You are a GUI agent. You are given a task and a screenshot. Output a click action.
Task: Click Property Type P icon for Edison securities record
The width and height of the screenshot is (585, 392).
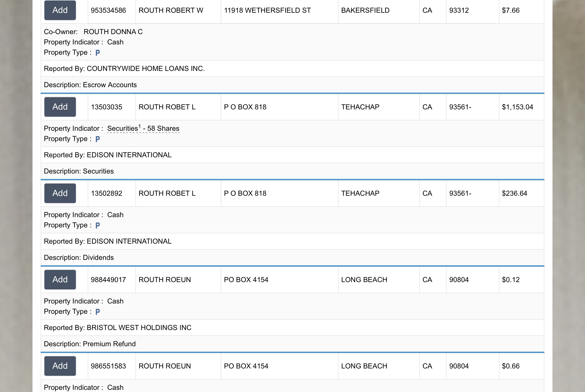pos(98,139)
